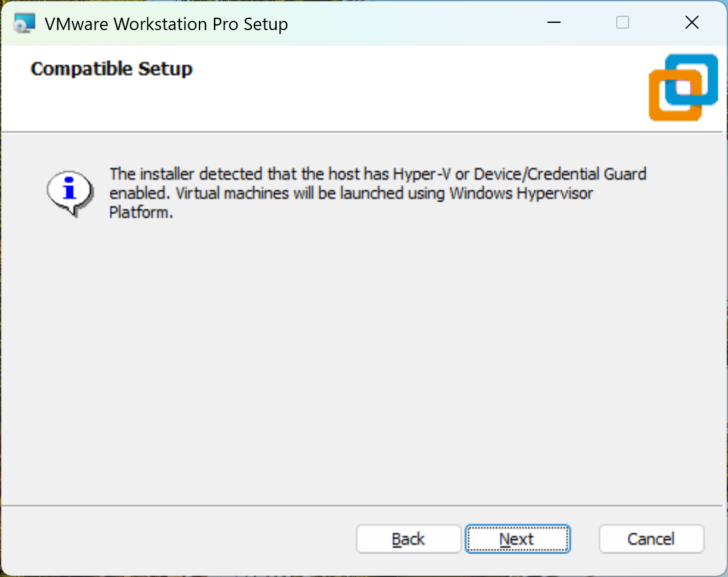The image size is (728, 577).
Task: Click the VMware Workstation logo icon
Action: 683,87
